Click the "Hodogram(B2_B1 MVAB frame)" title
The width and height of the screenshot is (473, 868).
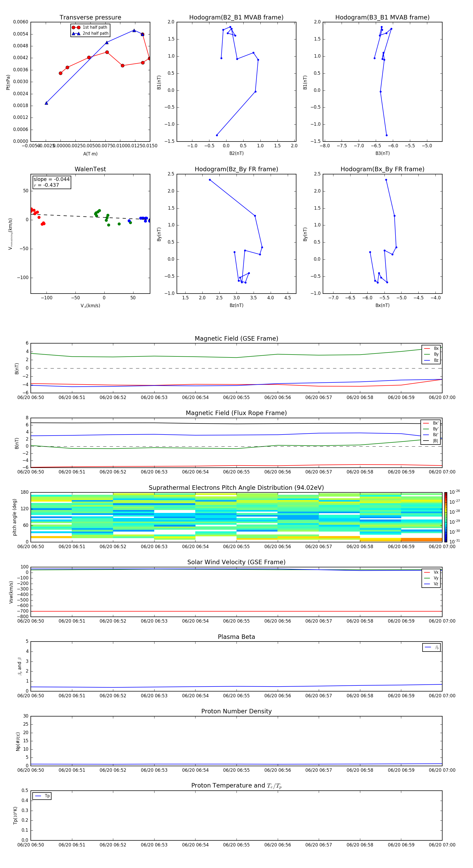[x=236, y=18]
